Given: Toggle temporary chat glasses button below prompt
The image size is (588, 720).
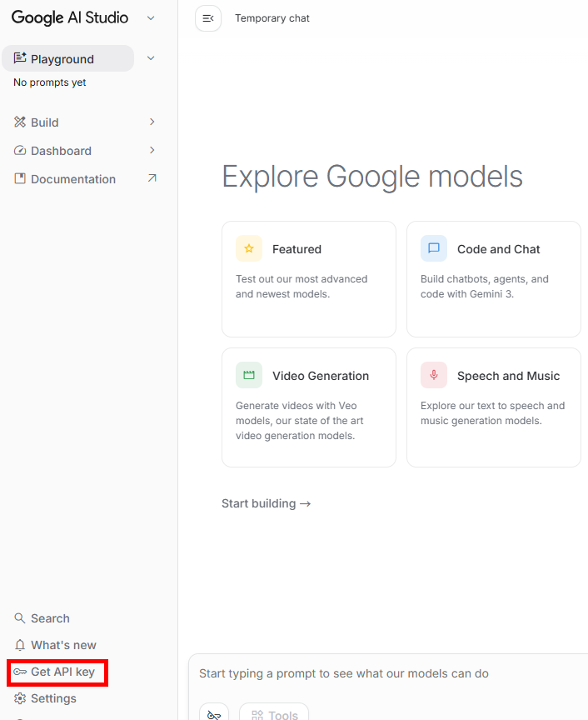Looking at the screenshot, I should tap(214, 713).
